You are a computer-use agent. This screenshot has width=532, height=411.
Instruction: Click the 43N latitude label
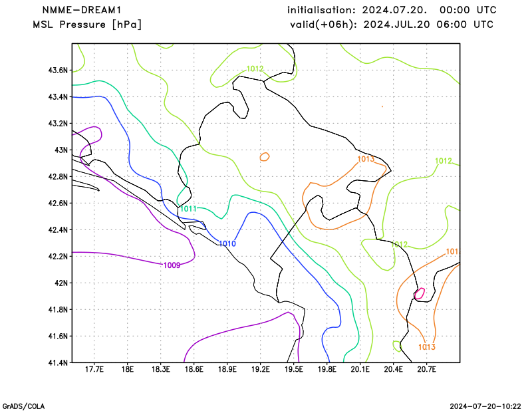click(x=61, y=150)
